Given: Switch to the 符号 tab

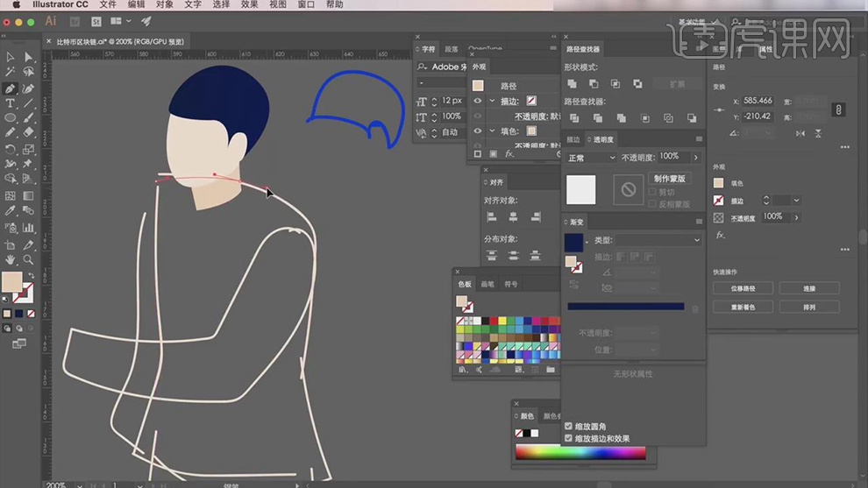Looking at the screenshot, I should (x=510, y=284).
